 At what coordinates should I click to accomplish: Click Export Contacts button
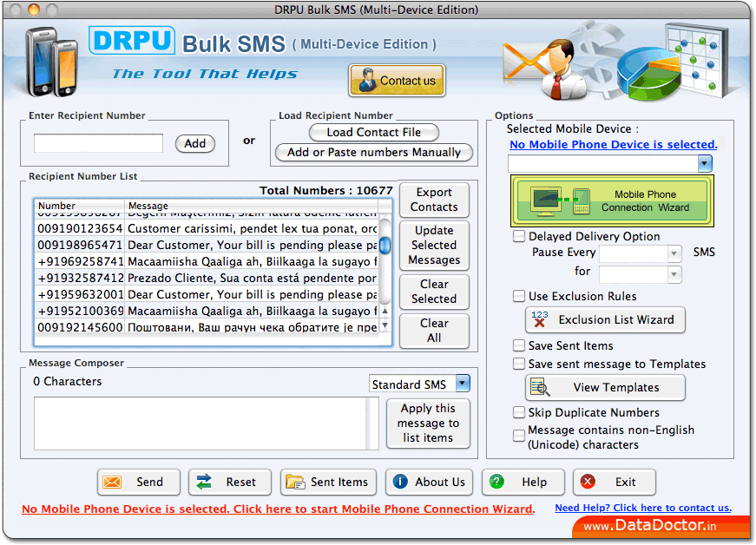pos(434,200)
